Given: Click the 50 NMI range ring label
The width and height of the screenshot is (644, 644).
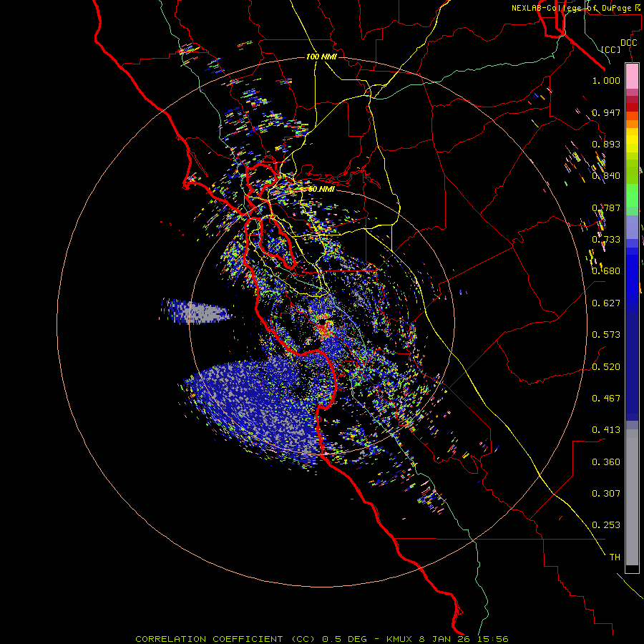Looking at the screenshot, I should point(321,189).
